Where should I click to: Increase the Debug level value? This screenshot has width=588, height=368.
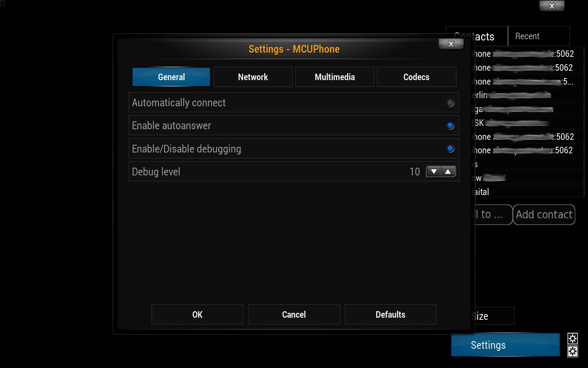coord(448,172)
